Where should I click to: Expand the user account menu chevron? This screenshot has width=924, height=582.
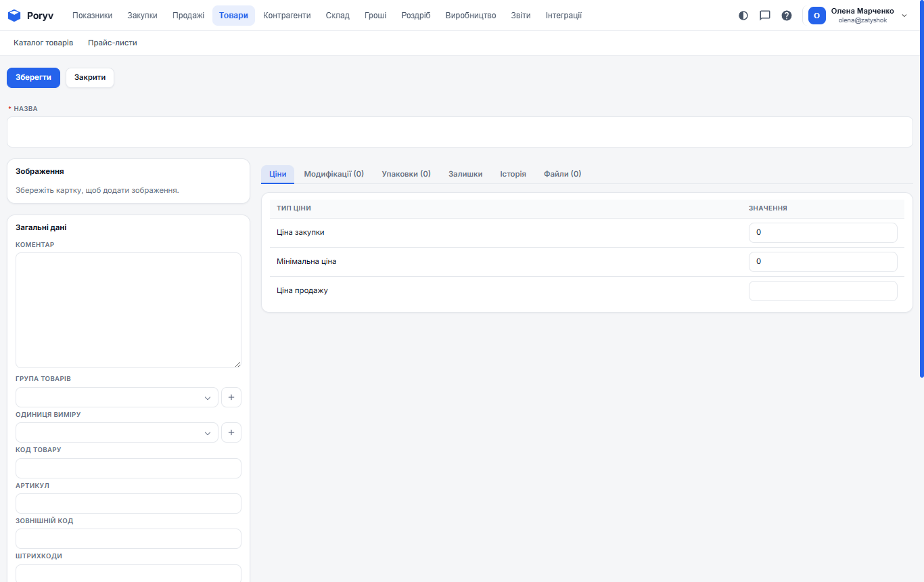[904, 16]
